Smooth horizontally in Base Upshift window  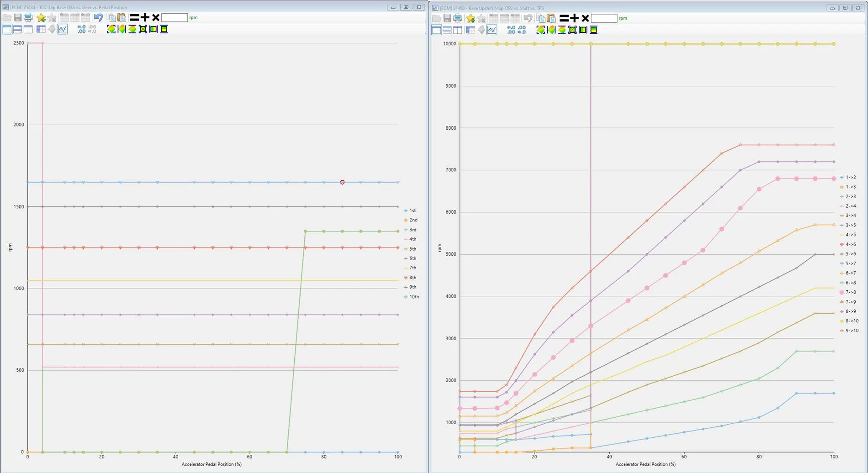point(583,30)
